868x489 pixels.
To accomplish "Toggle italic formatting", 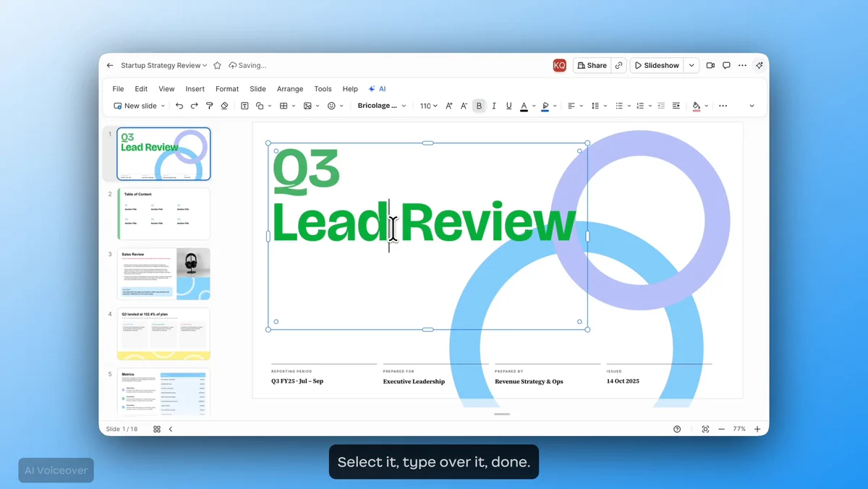I will pyautogui.click(x=494, y=106).
